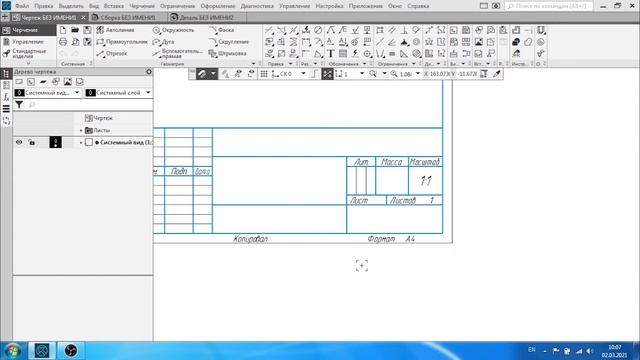Click the lock icon for Системный вид row

click(32, 142)
